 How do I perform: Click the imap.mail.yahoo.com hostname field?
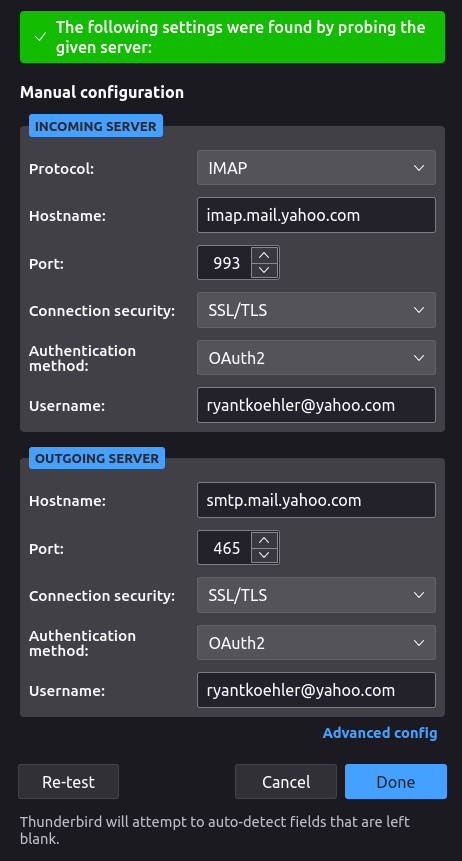(316, 215)
